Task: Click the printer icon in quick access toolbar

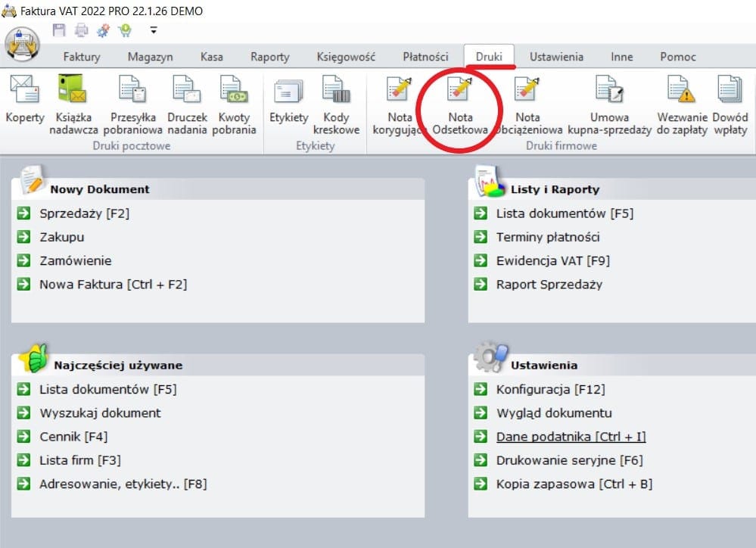Action: coord(81,30)
